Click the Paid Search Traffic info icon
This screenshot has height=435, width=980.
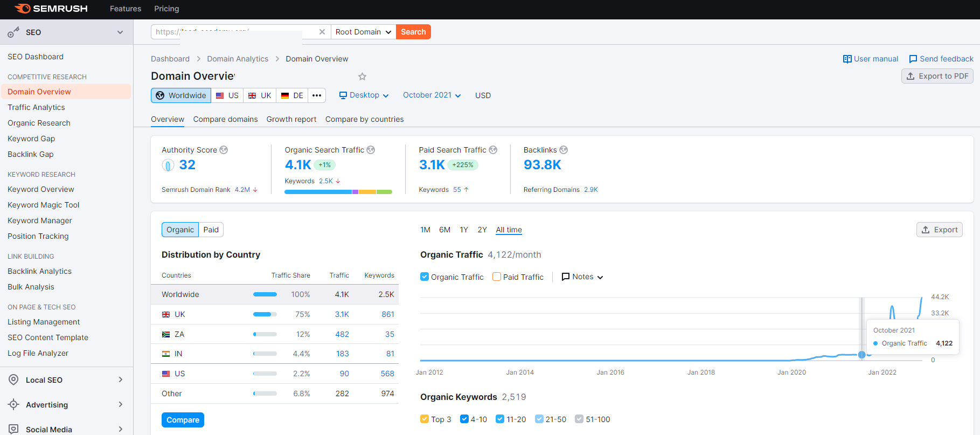(x=493, y=150)
